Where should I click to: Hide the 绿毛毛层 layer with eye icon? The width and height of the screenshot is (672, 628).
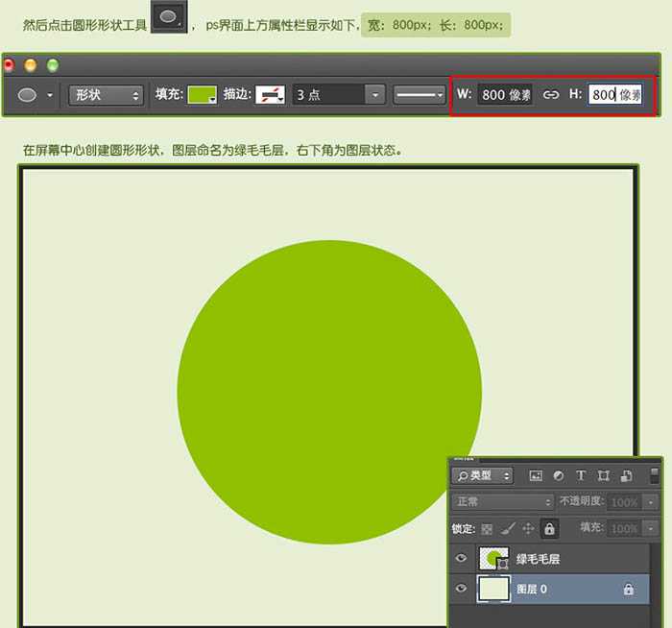coord(462,558)
